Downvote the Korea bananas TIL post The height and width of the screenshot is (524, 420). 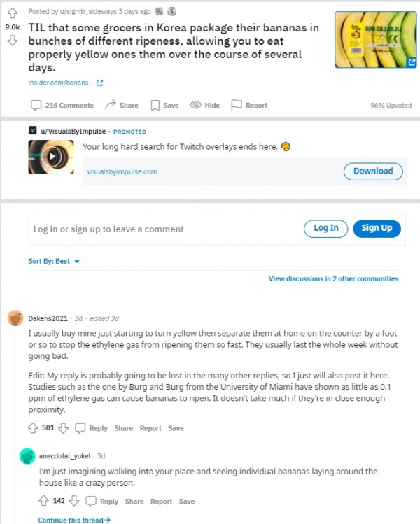pyautogui.click(x=13, y=41)
